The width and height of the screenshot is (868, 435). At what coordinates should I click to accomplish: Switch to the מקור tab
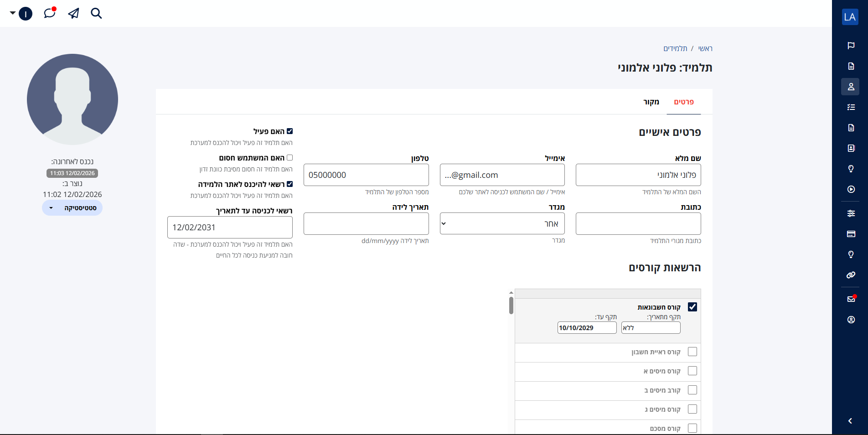pyautogui.click(x=651, y=102)
